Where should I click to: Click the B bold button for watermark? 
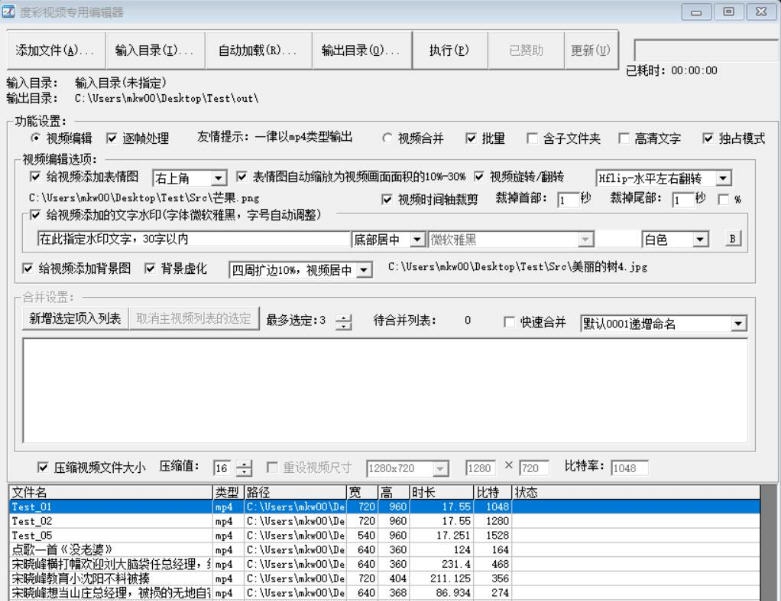733,239
